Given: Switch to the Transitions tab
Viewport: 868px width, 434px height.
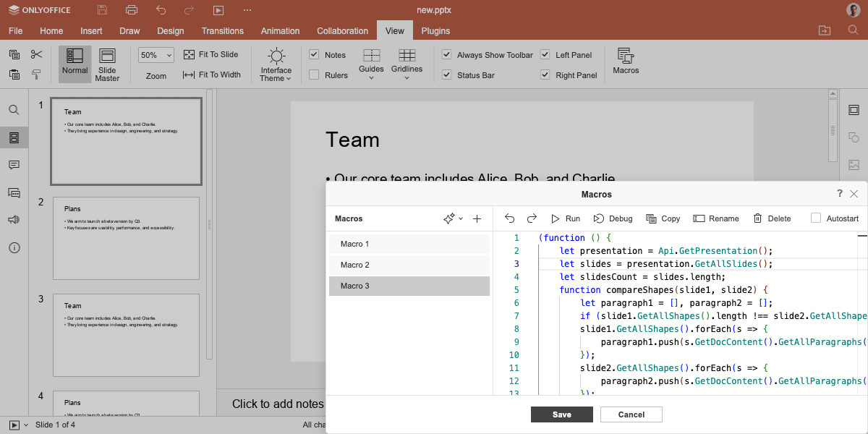Looking at the screenshot, I should [x=223, y=30].
